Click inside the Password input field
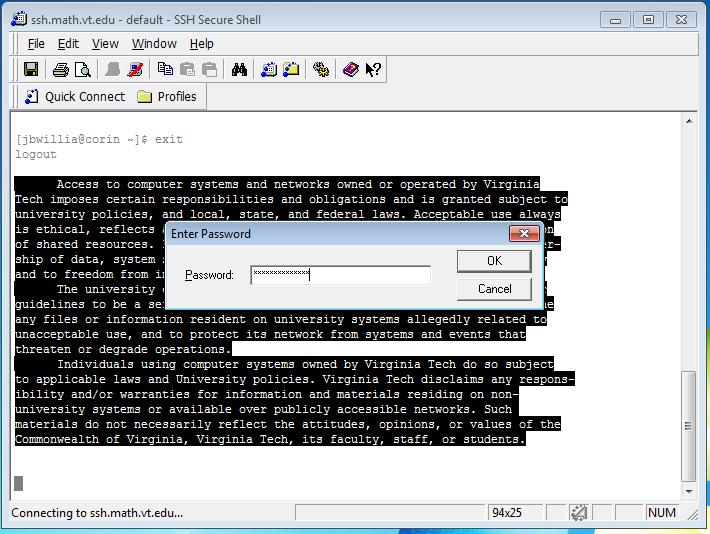The width and height of the screenshot is (710, 534). coord(340,275)
